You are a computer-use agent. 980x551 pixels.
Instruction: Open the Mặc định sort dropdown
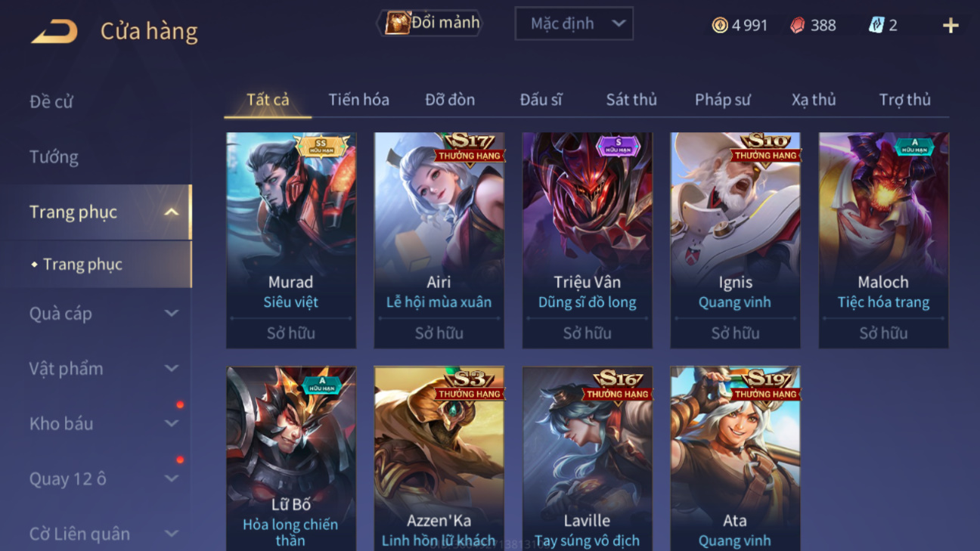(574, 23)
